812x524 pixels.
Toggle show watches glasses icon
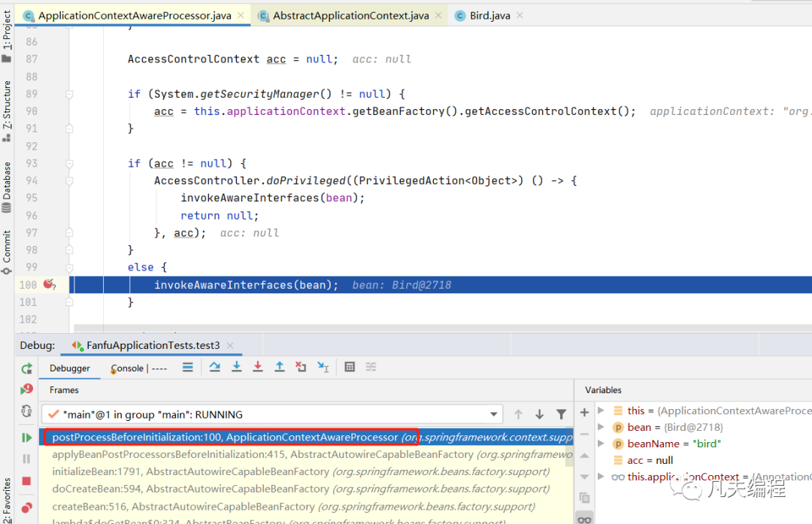pyautogui.click(x=585, y=519)
